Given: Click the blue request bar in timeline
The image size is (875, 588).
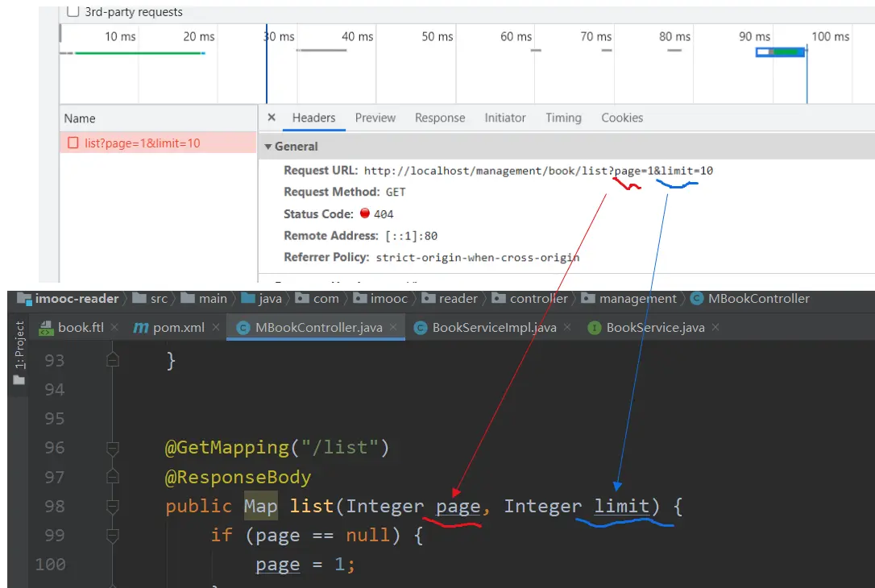Looking at the screenshot, I should (780, 52).
